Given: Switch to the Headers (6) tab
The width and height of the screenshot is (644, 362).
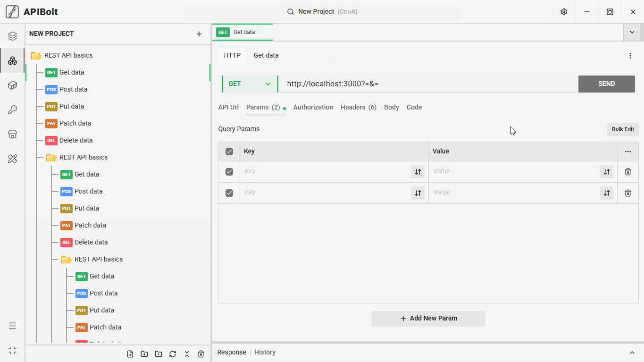Looking at the screenshot, I should point(359,107).
